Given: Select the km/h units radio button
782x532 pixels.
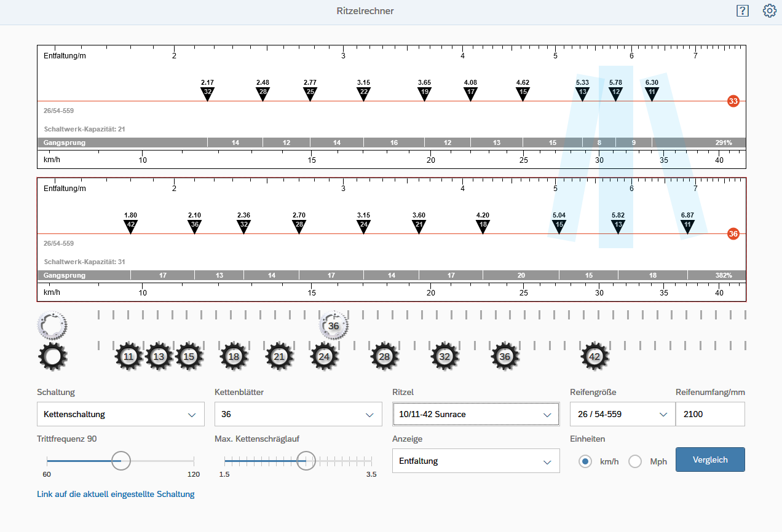Looking at the screenshot, I should [585, 461].
